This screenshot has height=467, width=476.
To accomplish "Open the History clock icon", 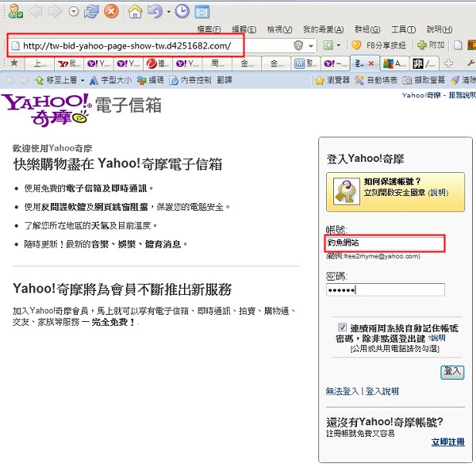I will coord(182,12).
